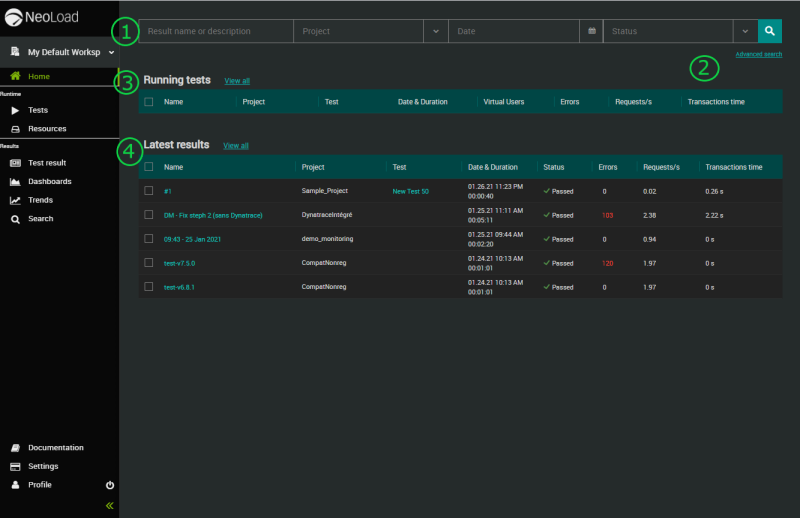
Task: Go to Trends in the sidebar
Action: point(40,200)
